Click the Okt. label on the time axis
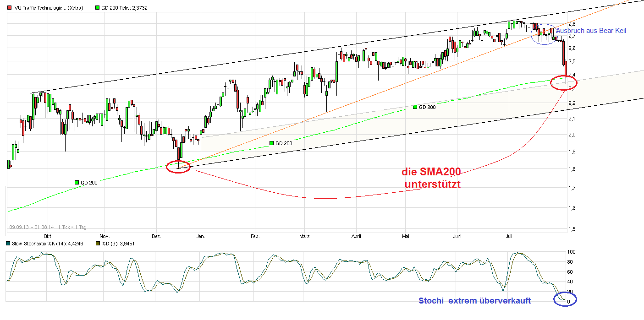This screenshot has width=644, height=320. [x=48, y=236]
